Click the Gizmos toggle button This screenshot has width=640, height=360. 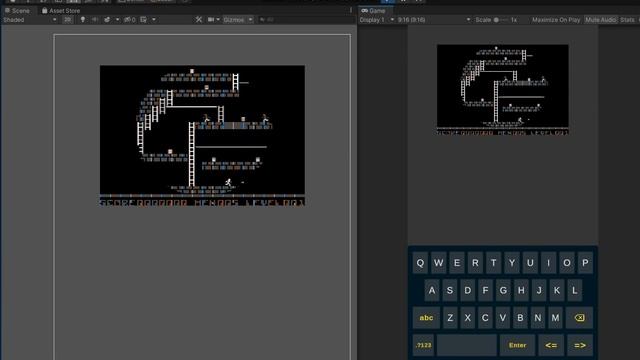234,20
